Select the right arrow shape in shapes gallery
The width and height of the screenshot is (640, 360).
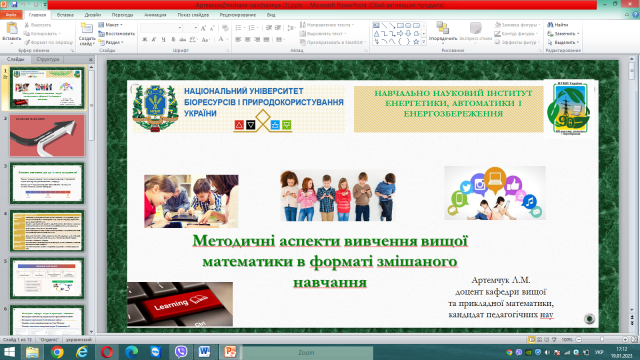400,33
